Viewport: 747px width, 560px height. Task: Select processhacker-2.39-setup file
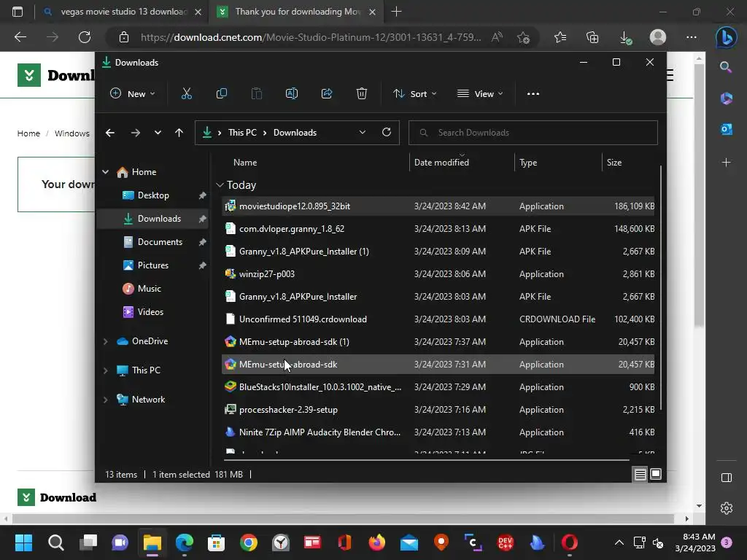tap(438, 410)
